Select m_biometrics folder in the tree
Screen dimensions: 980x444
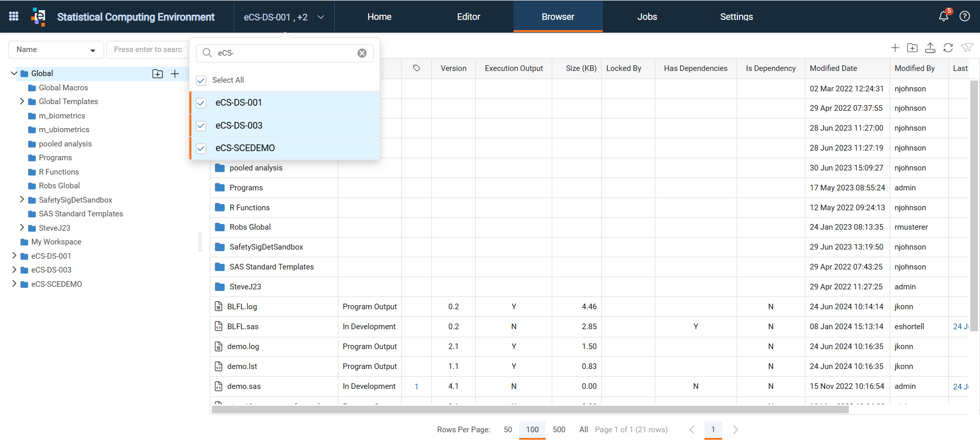[62, 116]
